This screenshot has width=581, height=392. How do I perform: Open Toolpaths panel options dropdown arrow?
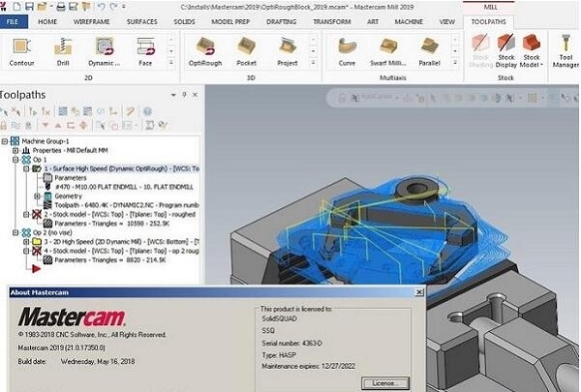173,95
